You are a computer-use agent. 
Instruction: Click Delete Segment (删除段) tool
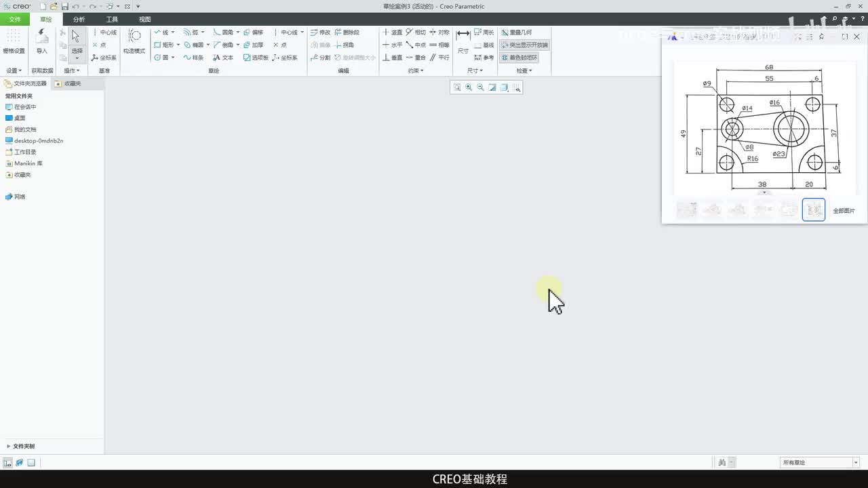pos(347,33)
